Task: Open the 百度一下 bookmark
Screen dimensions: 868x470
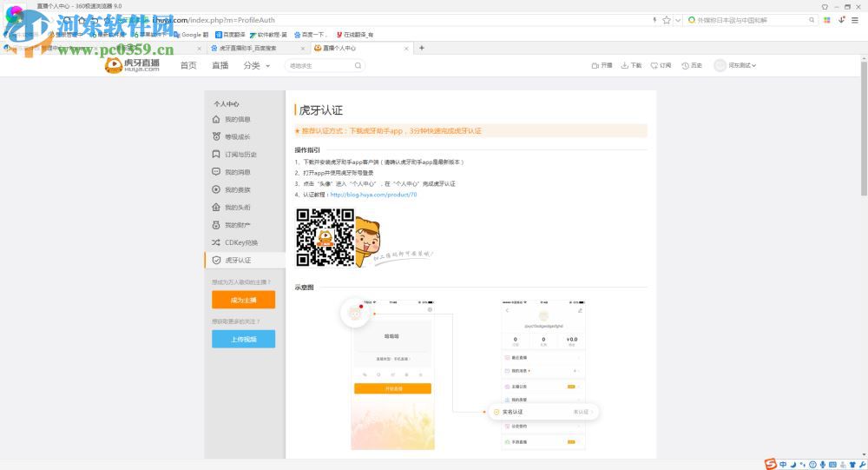Action: tap(311, 35)
